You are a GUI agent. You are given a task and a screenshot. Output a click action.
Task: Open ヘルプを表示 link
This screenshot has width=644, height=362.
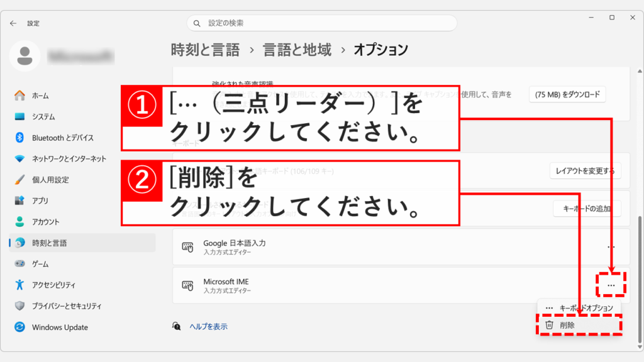pyautogui.click(x=208, y=327)
